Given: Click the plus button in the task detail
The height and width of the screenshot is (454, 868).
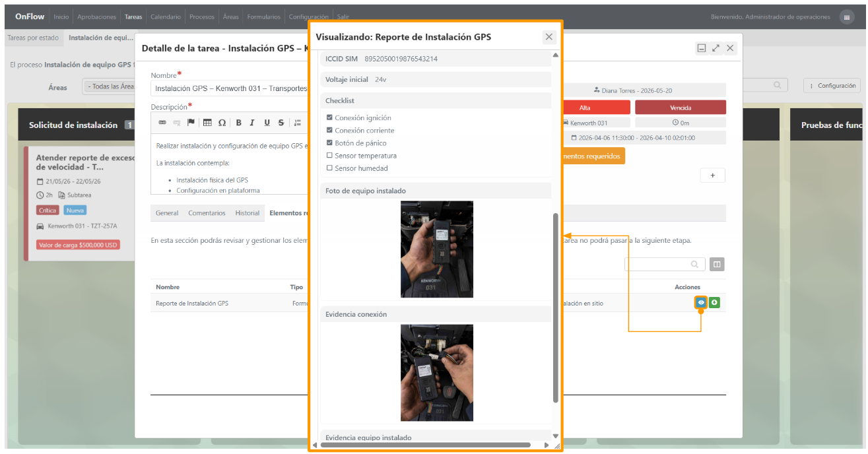Looking at the screenshot, I should (712, 176).
